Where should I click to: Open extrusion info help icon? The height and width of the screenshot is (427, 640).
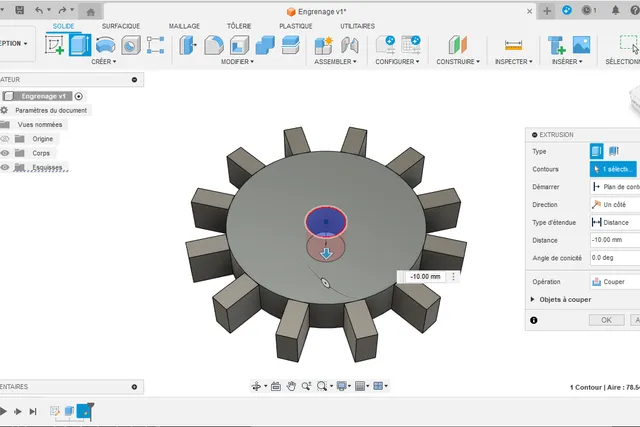533,320
